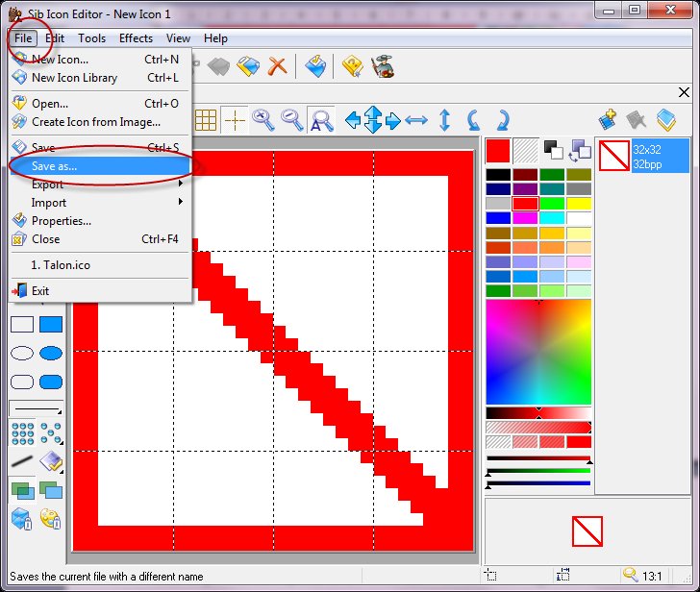Toggle the pixel grid display button
The height and width of the screenshot is (592, 700).
(205, 119)
